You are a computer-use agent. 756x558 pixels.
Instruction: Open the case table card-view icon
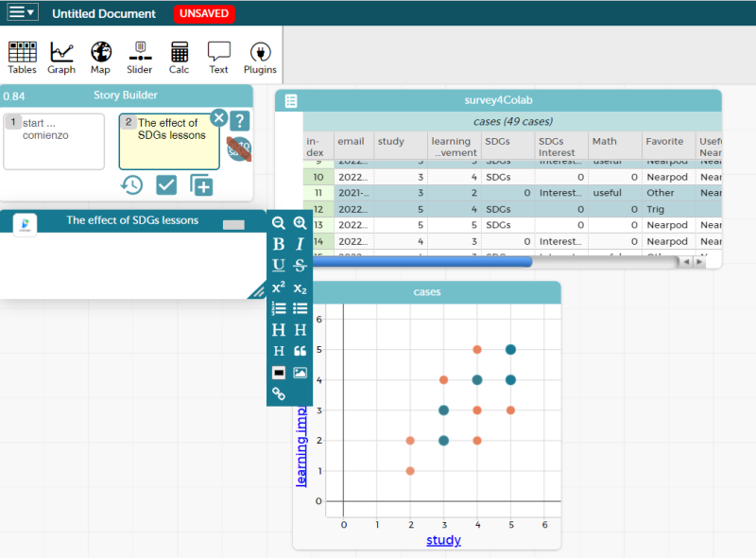click(x=291, y=101)
